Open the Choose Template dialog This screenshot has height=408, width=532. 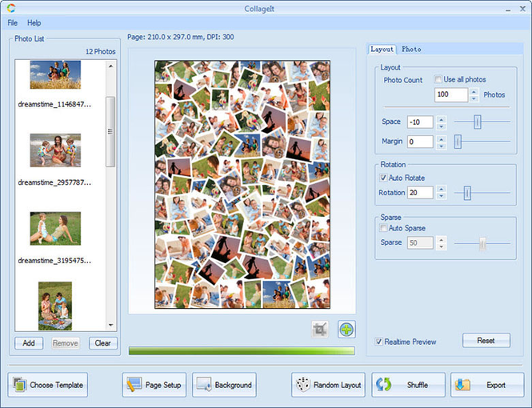[x=47, y=385]
